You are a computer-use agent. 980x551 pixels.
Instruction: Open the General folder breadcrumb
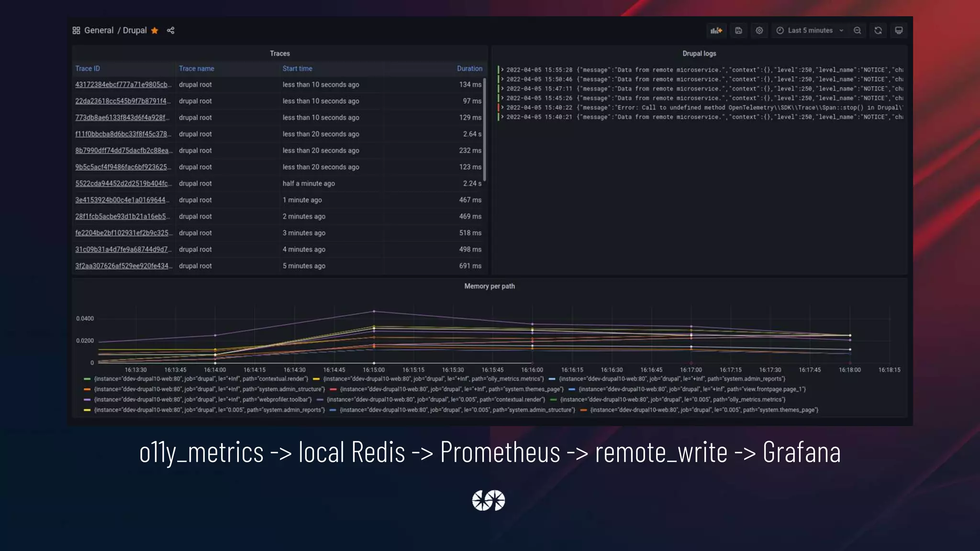(99, 31)
